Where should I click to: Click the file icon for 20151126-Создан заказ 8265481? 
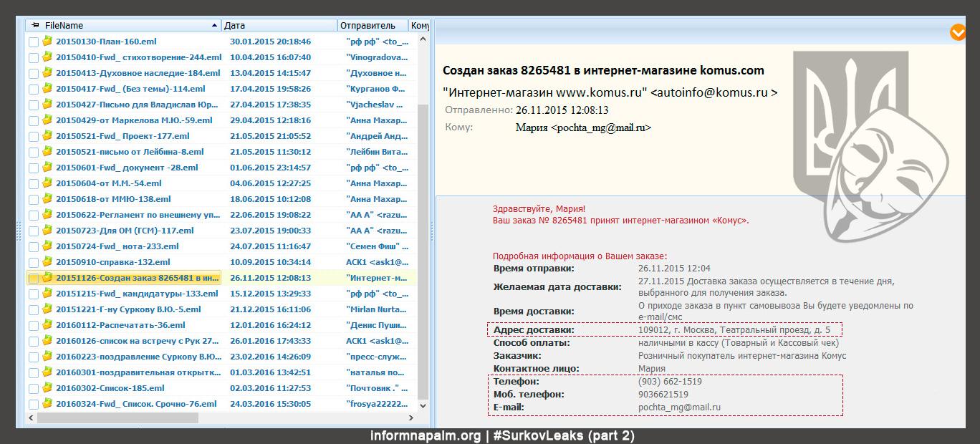(47, 277)
